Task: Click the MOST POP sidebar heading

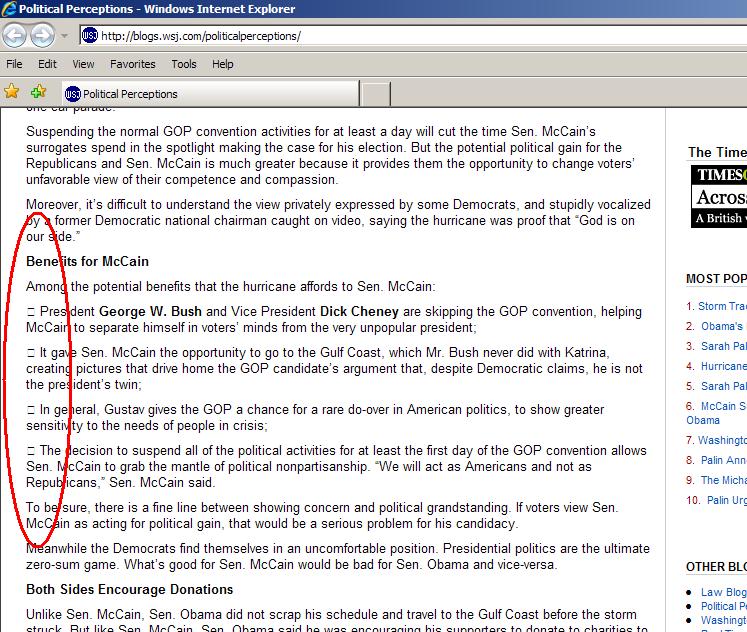Action: [x=717, y=279]
